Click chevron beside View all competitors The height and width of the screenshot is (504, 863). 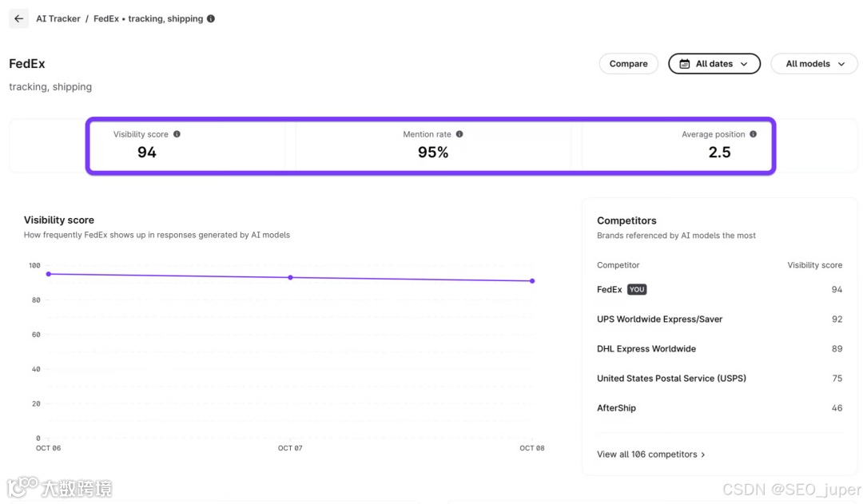703,454
